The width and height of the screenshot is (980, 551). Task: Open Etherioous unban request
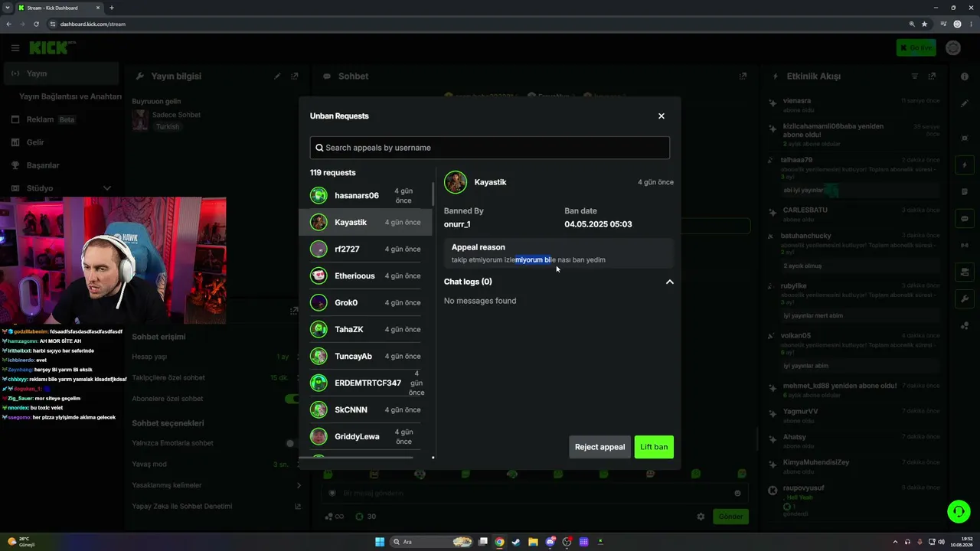(366, 275)
